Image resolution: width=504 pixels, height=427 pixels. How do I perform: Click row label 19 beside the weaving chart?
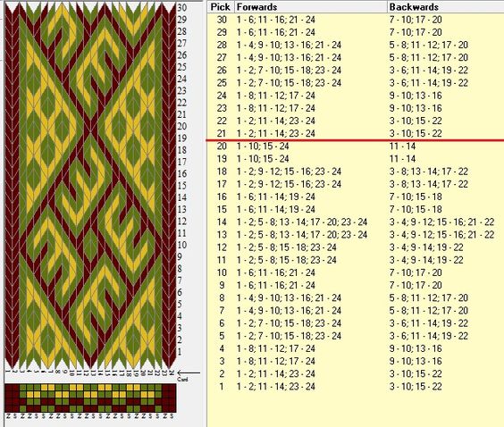182,138
